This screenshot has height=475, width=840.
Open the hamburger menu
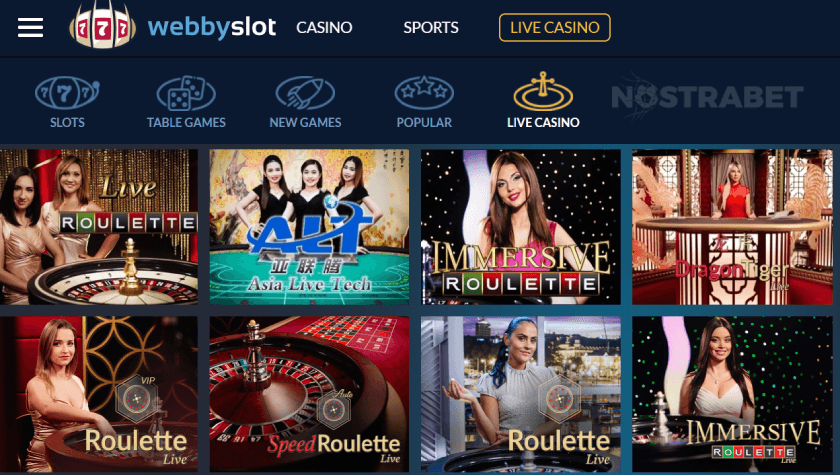coord(30,27)
